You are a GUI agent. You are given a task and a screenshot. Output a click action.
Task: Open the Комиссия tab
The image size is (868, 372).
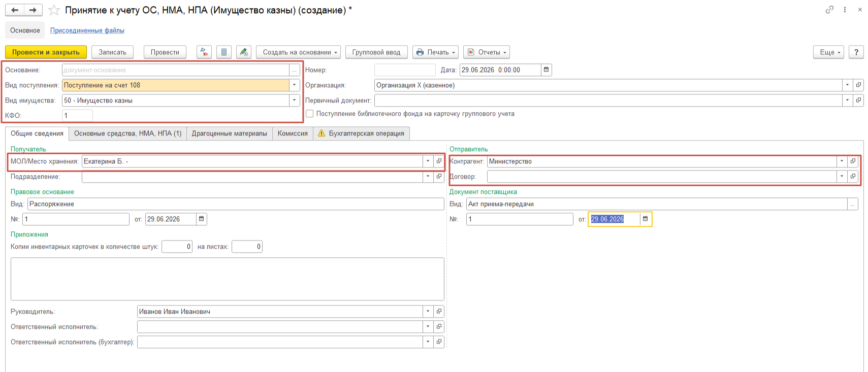pyautogui.click(x=293, y=133)
